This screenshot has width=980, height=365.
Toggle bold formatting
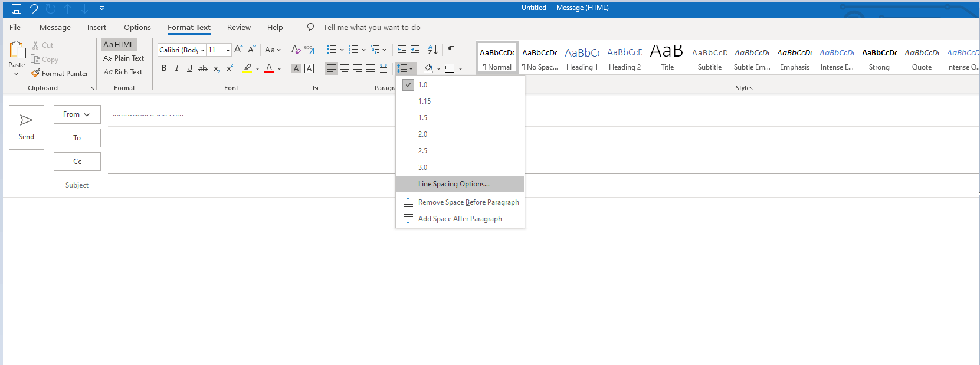164,68
